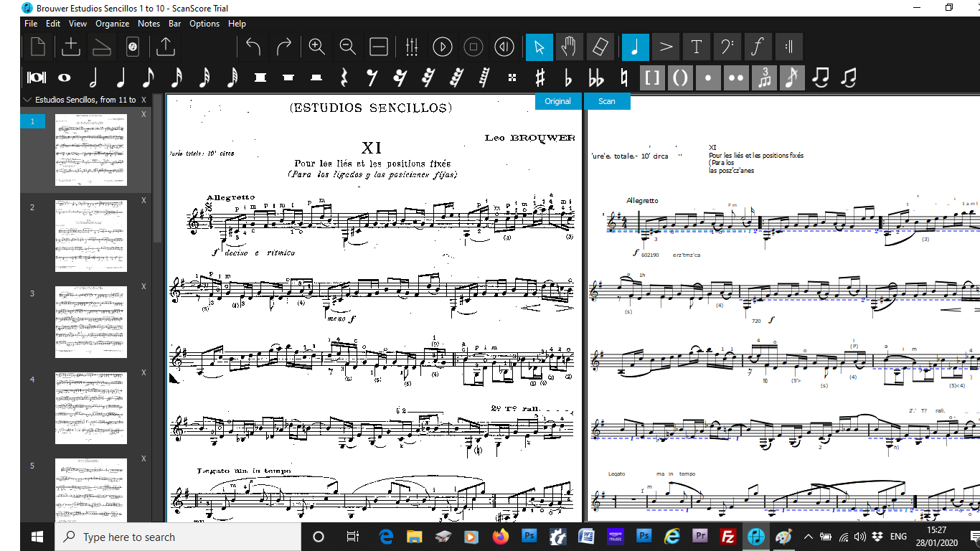Toggle the triplet tuplet button
The image size is (980, 551).
[764, 77]
